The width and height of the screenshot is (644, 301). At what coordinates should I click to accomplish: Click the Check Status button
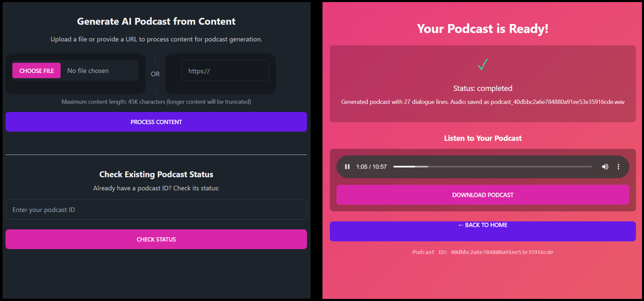tap(156, 240)
